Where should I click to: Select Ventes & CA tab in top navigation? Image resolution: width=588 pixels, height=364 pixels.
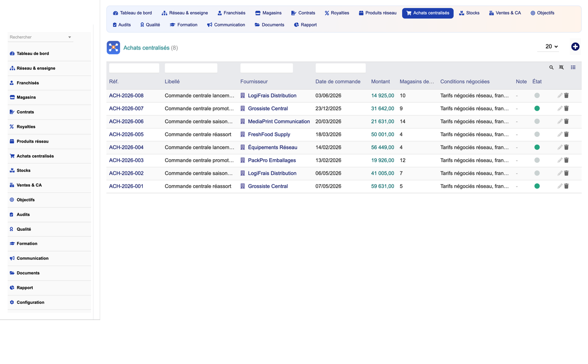[x=505, y=13]
